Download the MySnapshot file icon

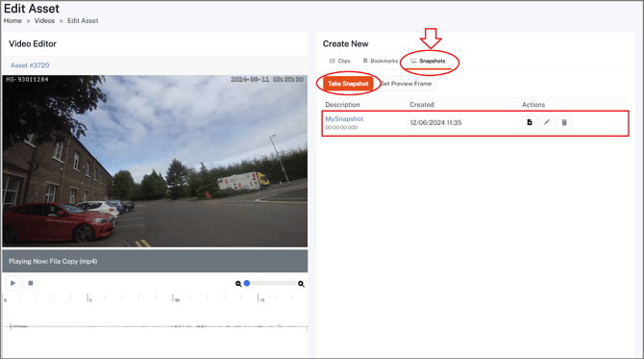pyautogui.click(x=530, y=122)
